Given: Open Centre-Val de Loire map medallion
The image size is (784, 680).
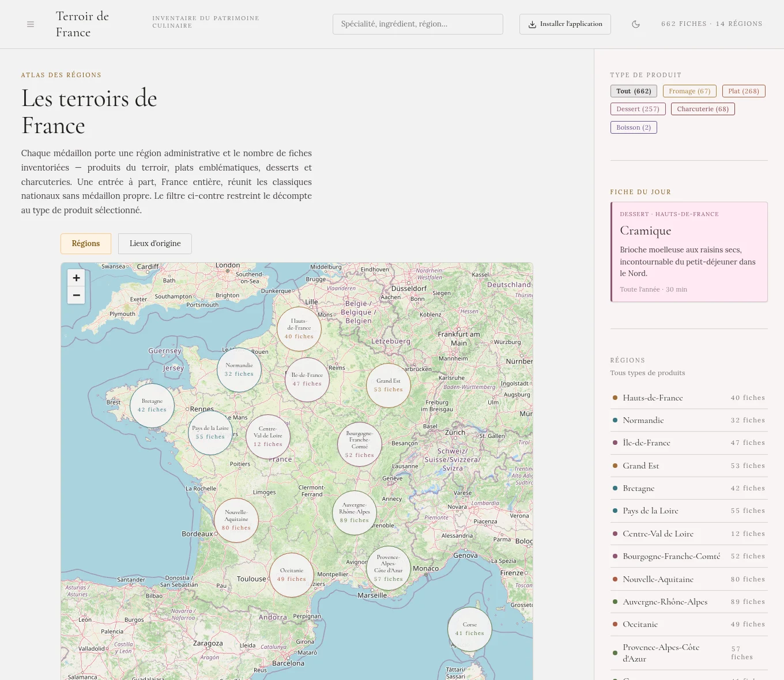Looking at the screenshot, I should [268, 437].
